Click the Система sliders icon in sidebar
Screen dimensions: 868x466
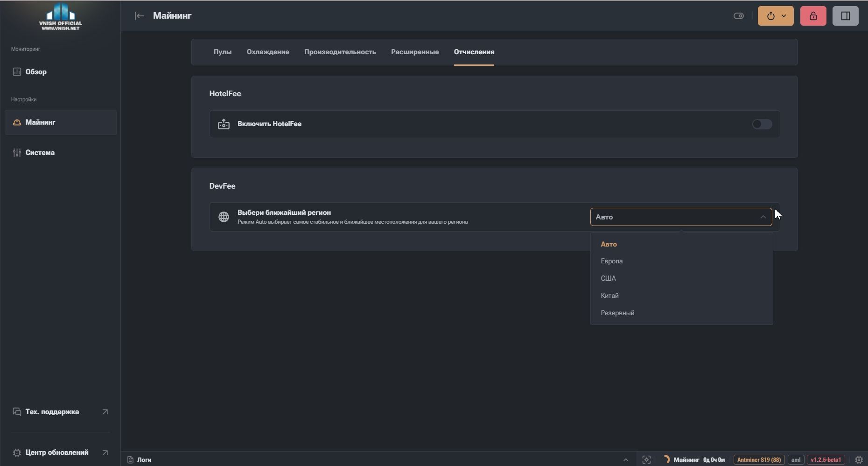coord(17,153)
